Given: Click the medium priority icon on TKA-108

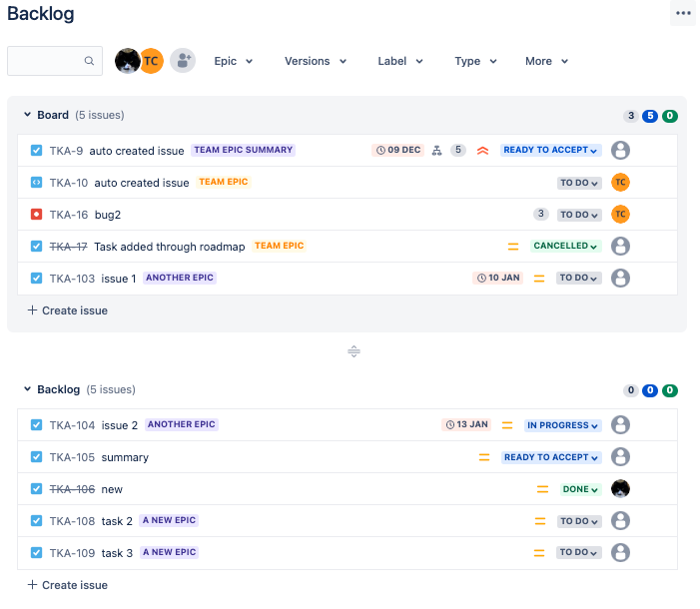Looking at the screenshot, I should tap(540, 521).
